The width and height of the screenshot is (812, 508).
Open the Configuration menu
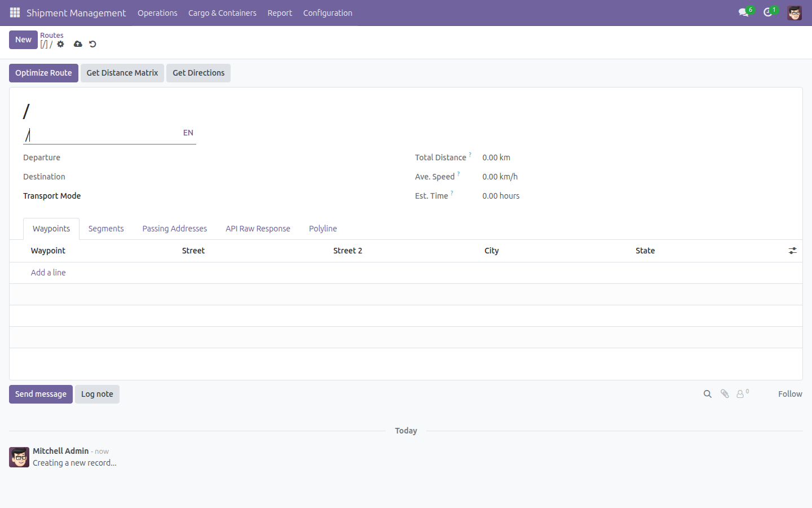(328, 13)
